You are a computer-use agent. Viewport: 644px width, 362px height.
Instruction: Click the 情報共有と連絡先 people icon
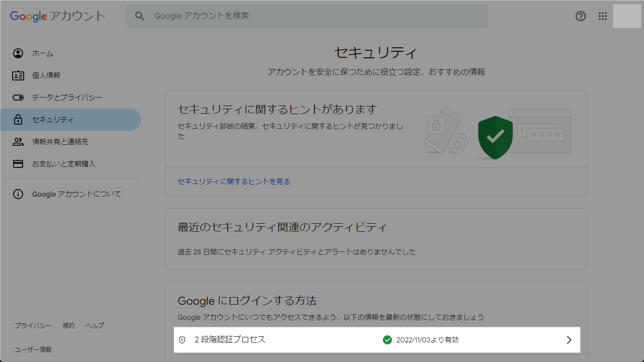click(x=18, y=142)
